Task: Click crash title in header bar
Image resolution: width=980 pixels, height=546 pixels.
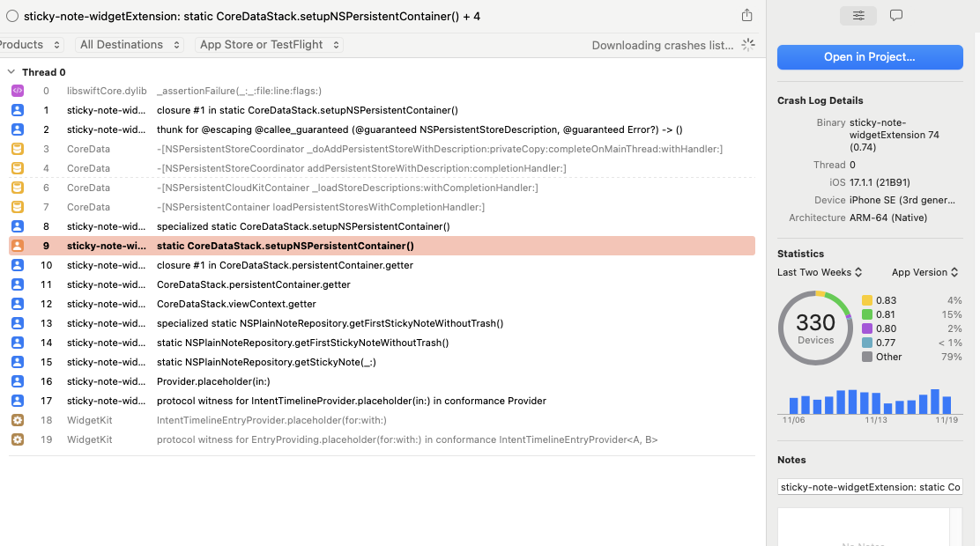Action: 252,16
